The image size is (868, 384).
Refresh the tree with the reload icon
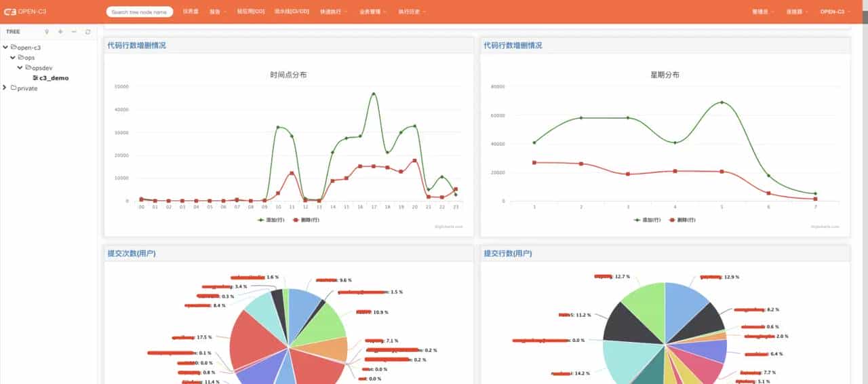87,32
